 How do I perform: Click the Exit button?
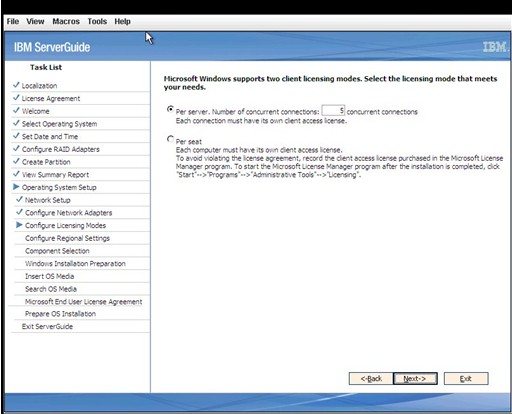click(466, 379)
